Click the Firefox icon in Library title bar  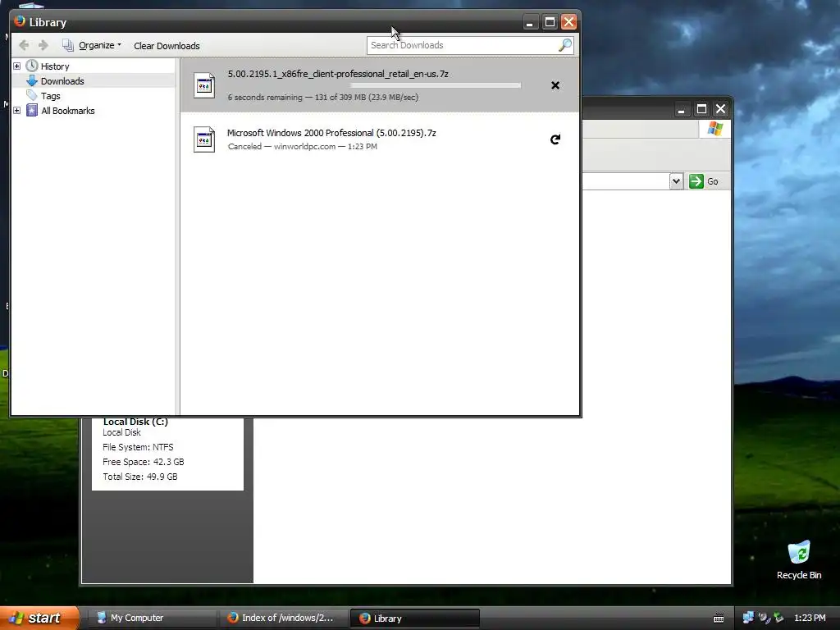tap(20, 21)
